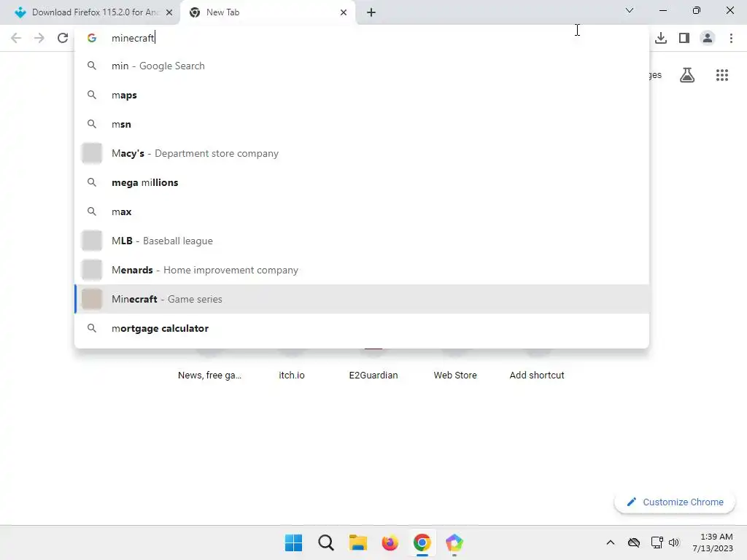Screen dimensions: 747x560
Task: Choose Macy's Department store company suggestion
Action: [362, 153]
